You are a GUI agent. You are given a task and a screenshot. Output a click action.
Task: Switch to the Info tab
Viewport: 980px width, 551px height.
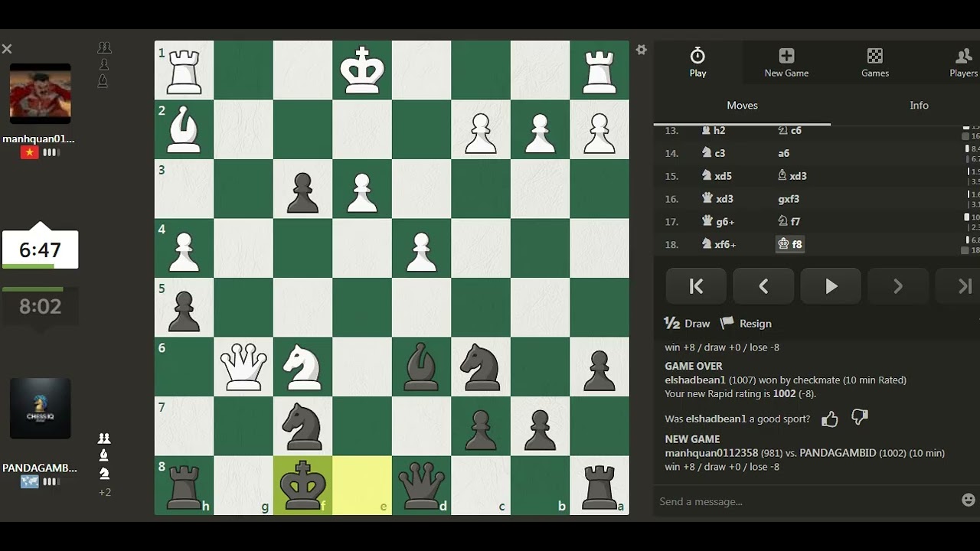coord(919,106)
